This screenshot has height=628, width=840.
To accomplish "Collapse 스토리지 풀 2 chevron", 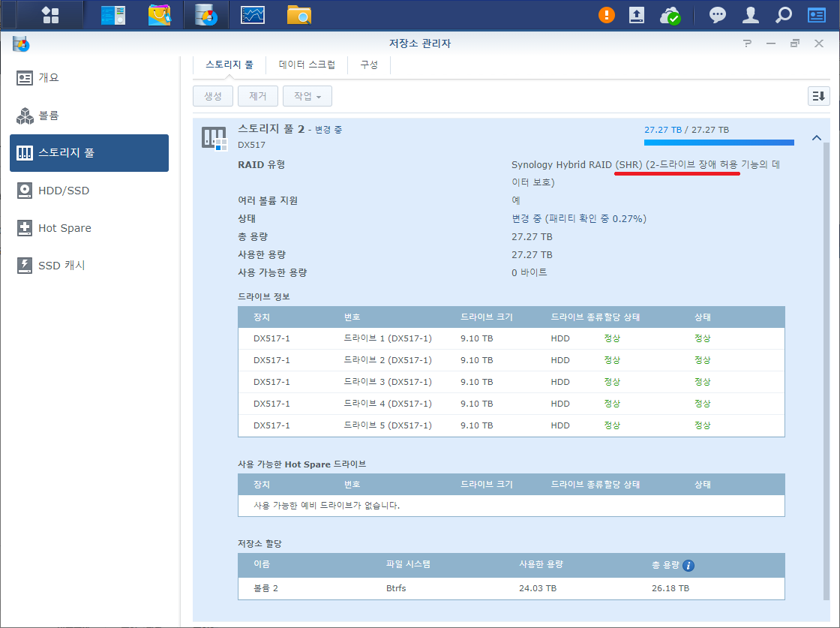I will coord(817,138).
